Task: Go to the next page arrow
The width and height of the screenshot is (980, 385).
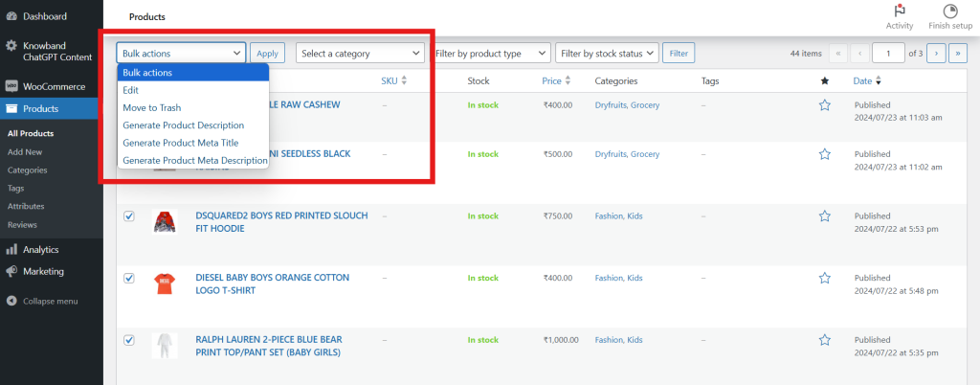Action: (936, 53)
